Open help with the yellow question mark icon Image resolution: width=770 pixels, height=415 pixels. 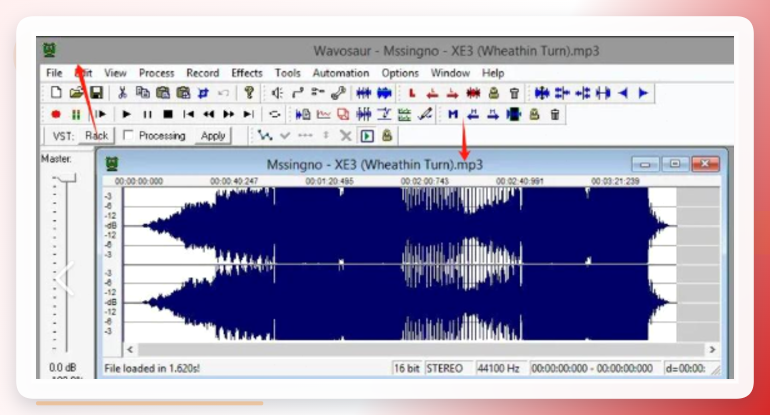coord(249,92)
